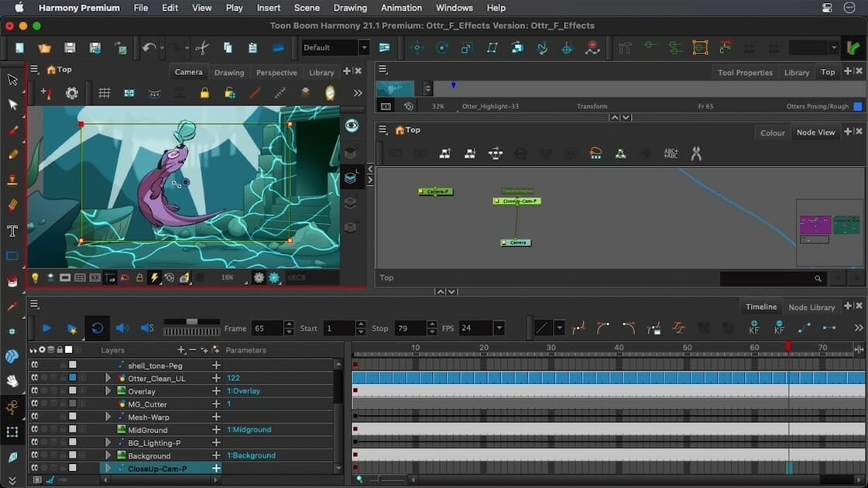Select the Cutter scissors tool
868x488 pixels.
tap(201, 47)
